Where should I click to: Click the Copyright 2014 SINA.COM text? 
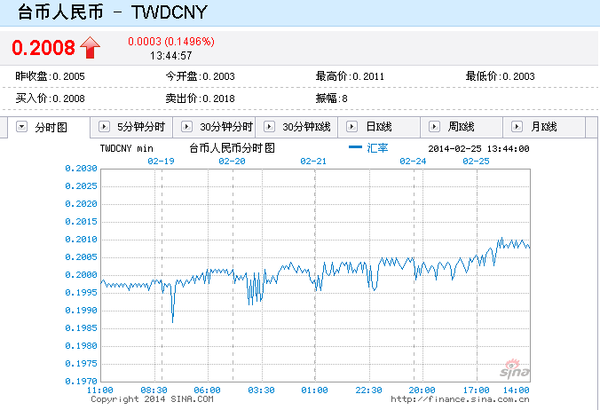tap(152, 398)
